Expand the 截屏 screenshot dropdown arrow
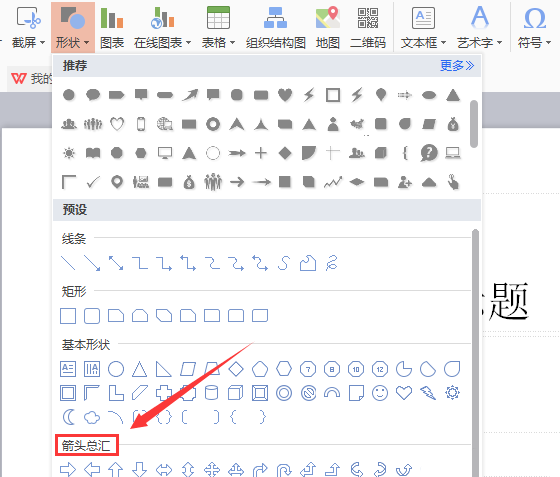560x477 pixels. click(42, 42)
